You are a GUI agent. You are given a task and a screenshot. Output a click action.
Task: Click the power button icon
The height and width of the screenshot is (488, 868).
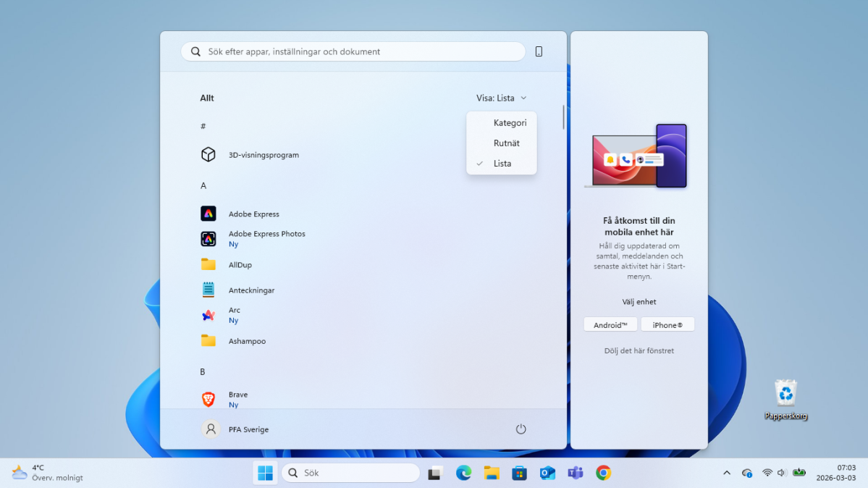coord(521,429)
